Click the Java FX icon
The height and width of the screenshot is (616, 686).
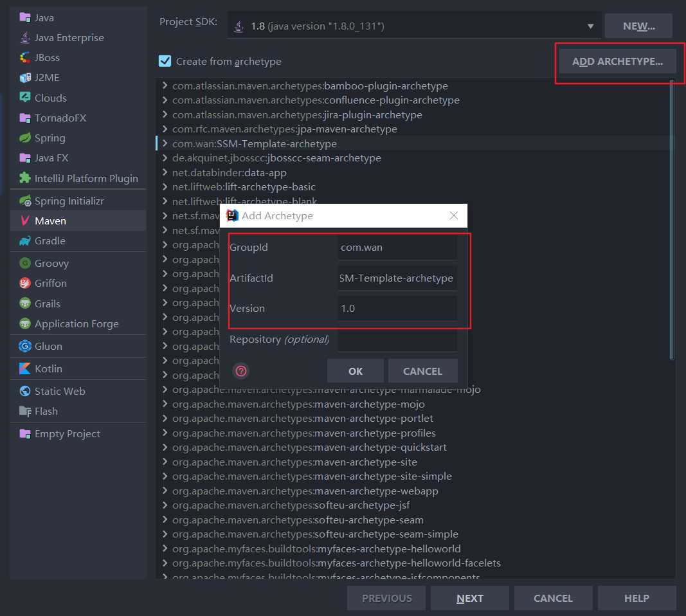25,158
